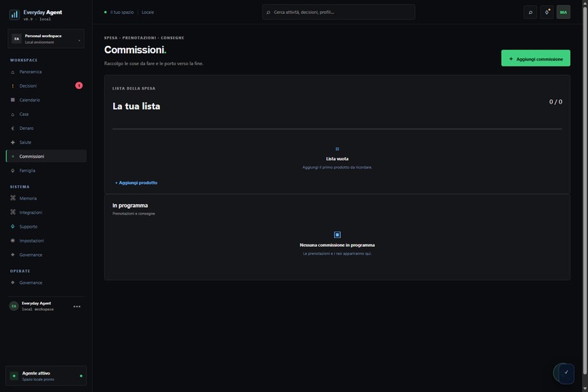The image size is (588, 392).
Task: Click the EA avatar near local workspace
Action: [14, 306]
